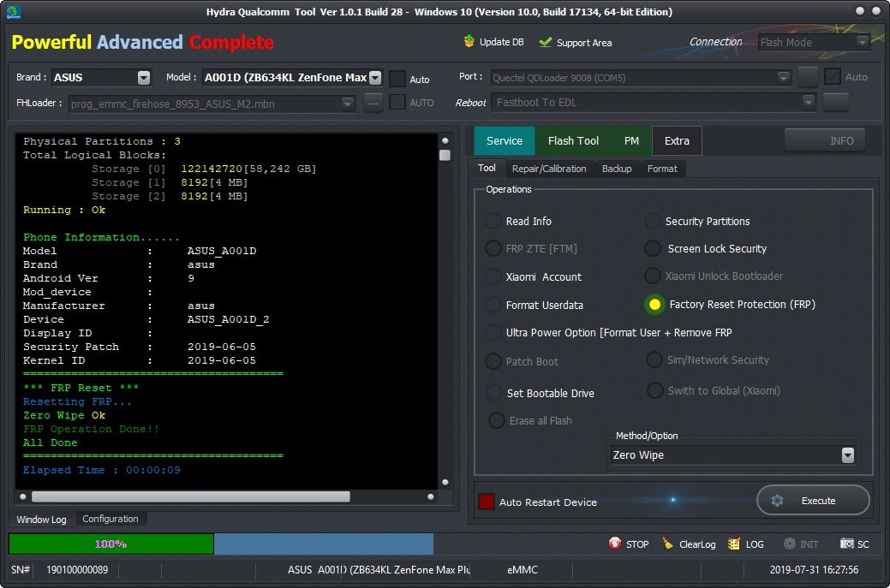Click the log vertical scrollbar bottom arrow dot

[x=445, y=482]
